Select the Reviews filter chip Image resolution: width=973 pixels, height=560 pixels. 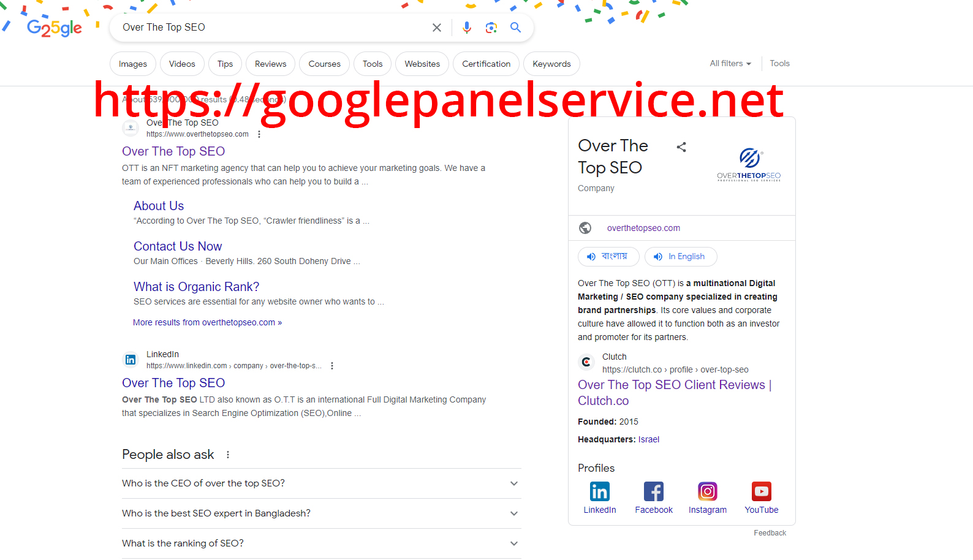tap(270, 64)
